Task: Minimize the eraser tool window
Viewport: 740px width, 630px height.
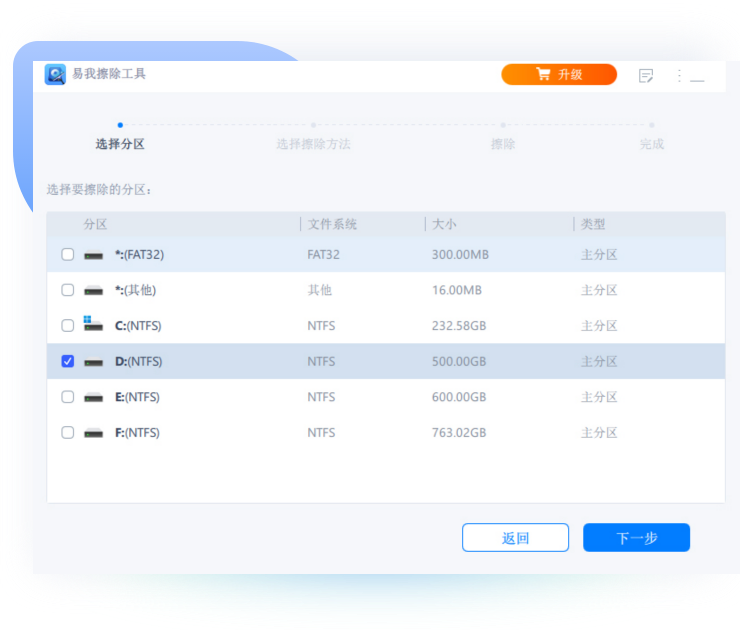Action: [x=698, y=76]
